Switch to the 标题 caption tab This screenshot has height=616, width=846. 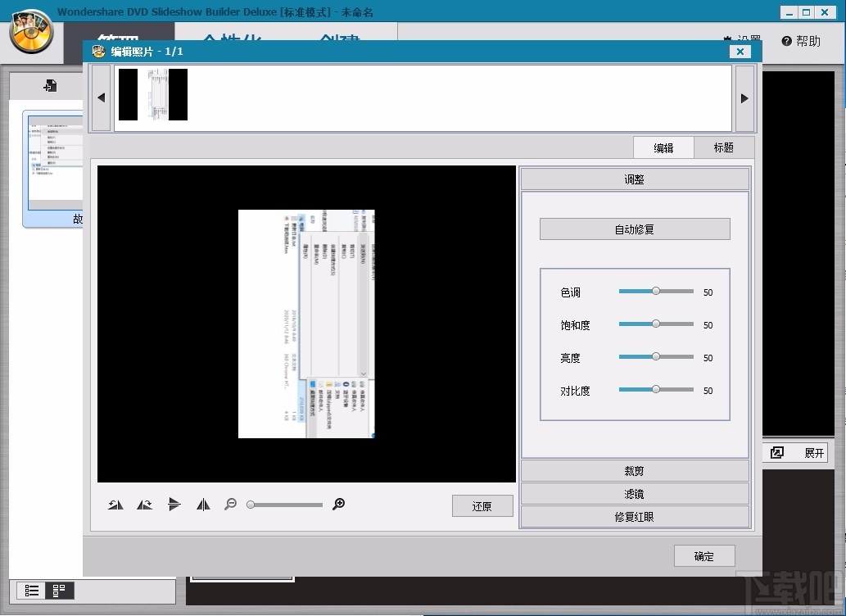pos(723,147)
